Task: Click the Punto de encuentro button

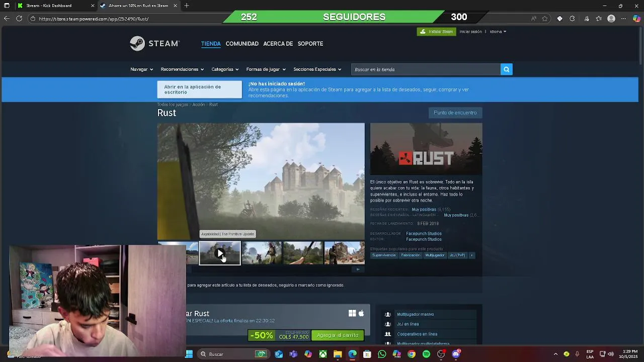Action: point(455,113)
